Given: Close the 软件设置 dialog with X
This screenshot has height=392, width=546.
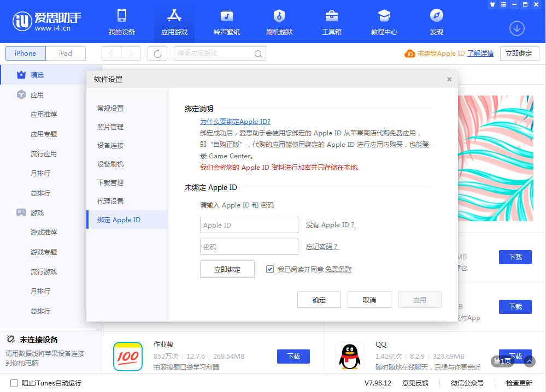Looking at the screenshot, I should click(x=449, y=79).
